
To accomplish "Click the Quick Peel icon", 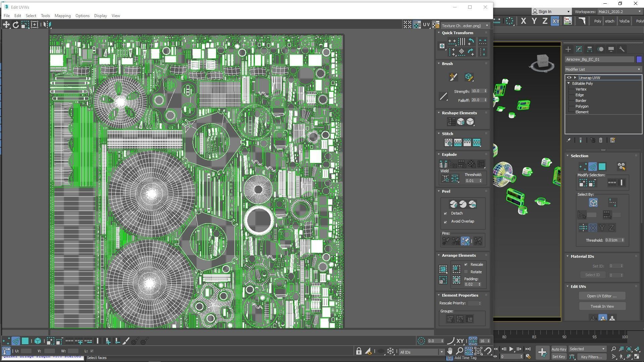I will pyautogui.click(x=453, y=204).
